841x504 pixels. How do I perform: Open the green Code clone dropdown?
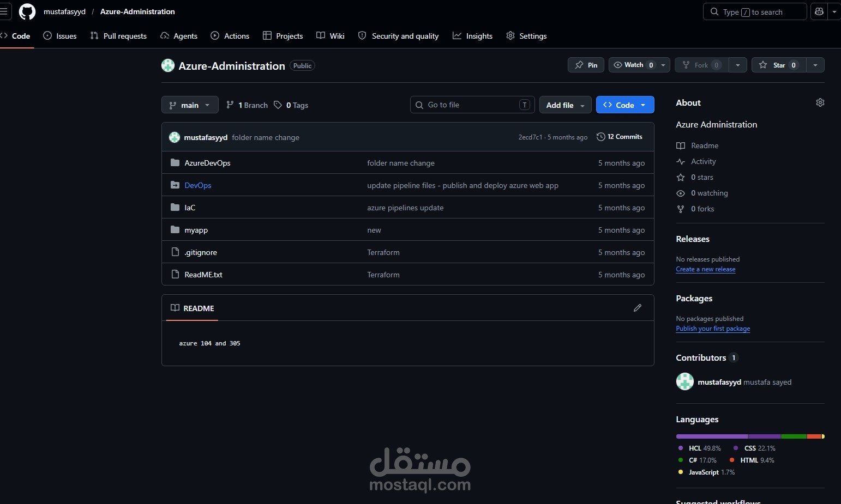[625, 105]
